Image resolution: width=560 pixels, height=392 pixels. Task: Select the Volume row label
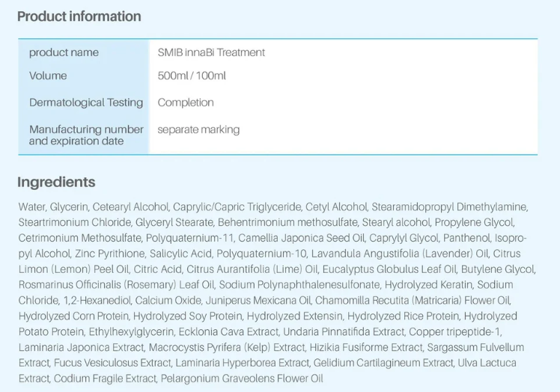tap(48, 76)
